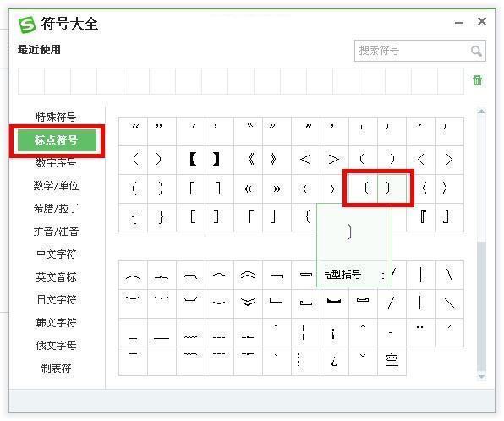Click the Sogou logo icon
504x421 pixels.
tap(27, 25)
